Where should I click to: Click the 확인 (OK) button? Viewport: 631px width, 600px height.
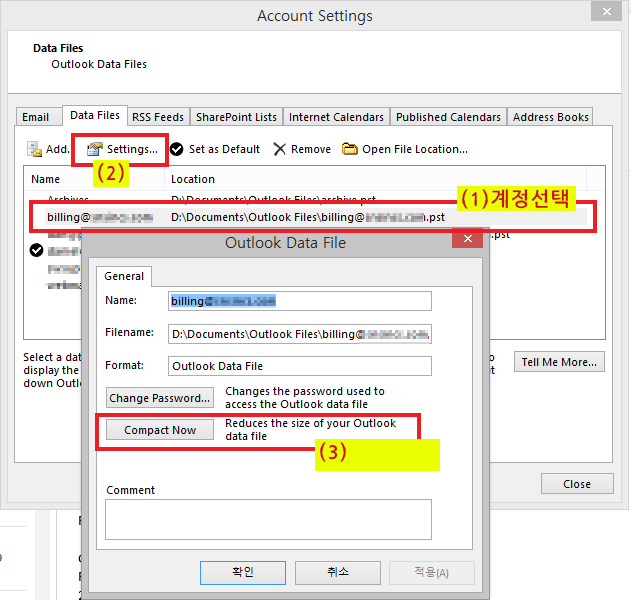tap(243, 573)
